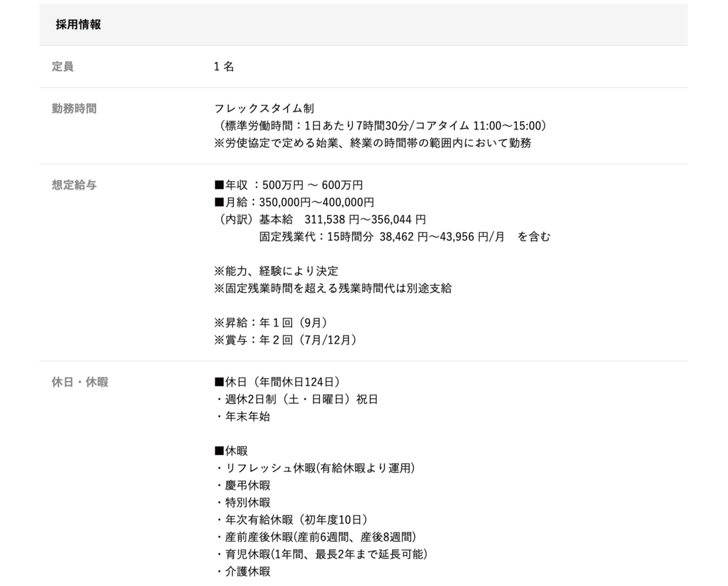
Task: Click the 介護休暇 bullet item
Action: point(243,571)
